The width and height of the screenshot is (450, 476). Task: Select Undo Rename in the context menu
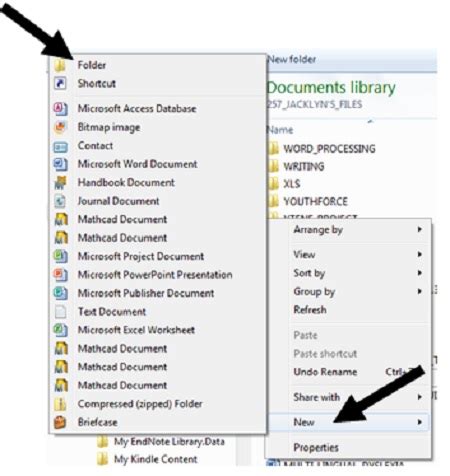tap(325, 372)
